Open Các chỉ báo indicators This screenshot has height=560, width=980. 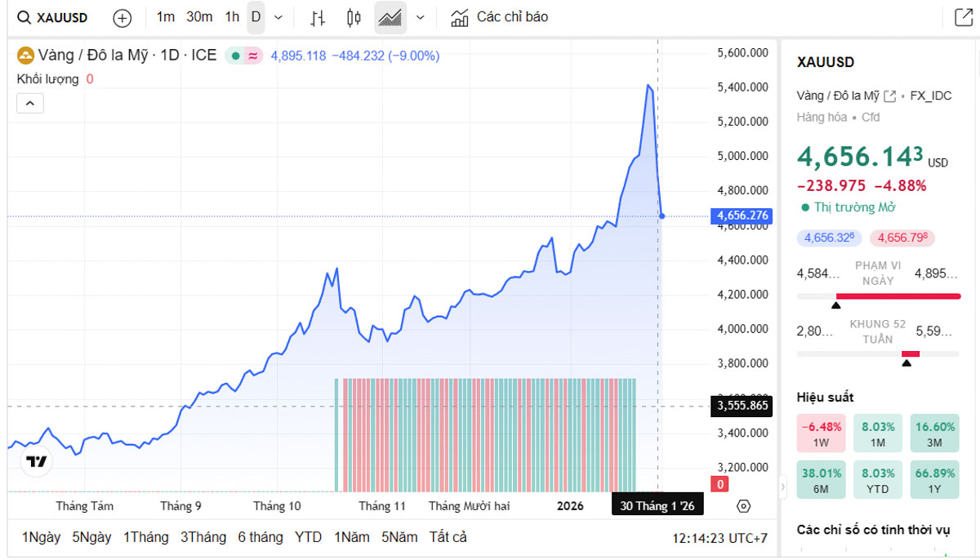coord(500,17)
